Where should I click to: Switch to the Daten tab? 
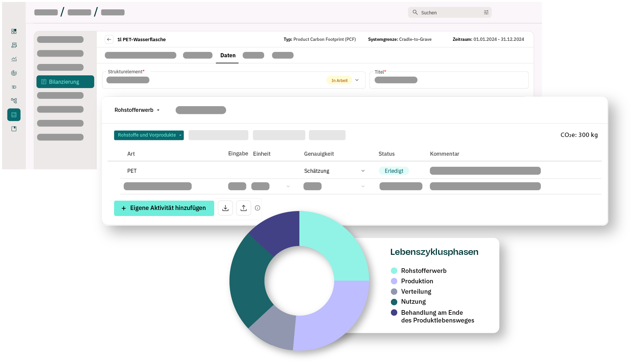pyautogui.click(x=228, y=56)
